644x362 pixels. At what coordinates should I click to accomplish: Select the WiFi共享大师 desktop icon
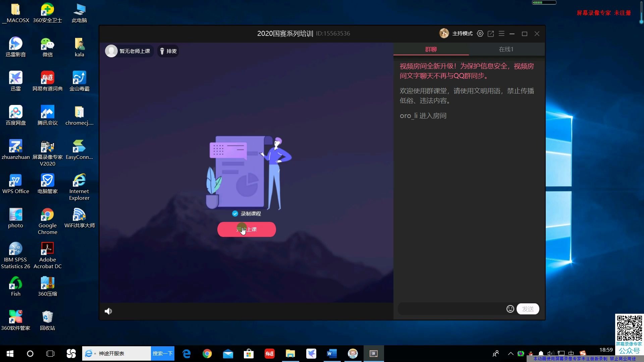pyautogui.click(x=79, y=218)
